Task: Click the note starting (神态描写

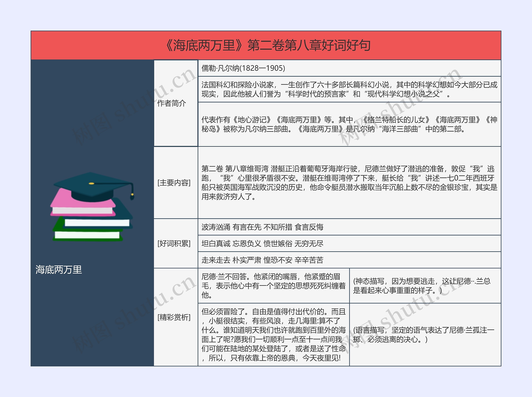Action: (425, 286)
